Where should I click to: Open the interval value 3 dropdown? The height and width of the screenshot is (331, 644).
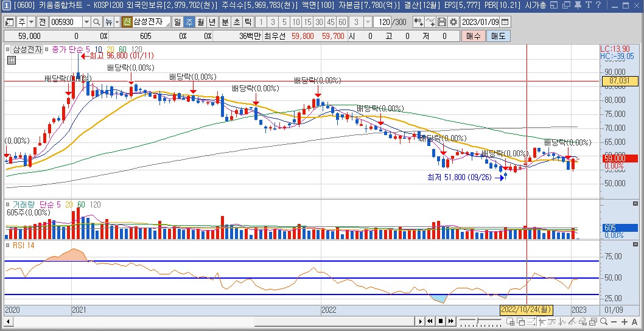(x=368, y=22)
